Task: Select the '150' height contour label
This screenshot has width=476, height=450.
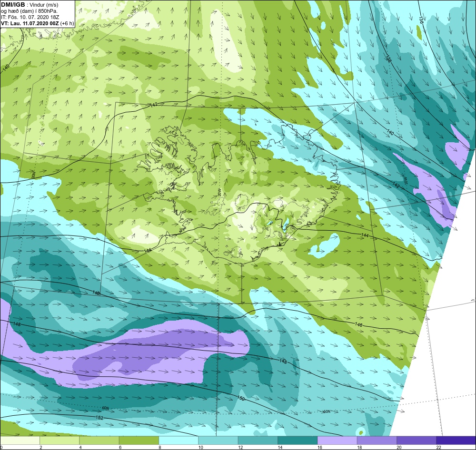Action: pos(241,398)
